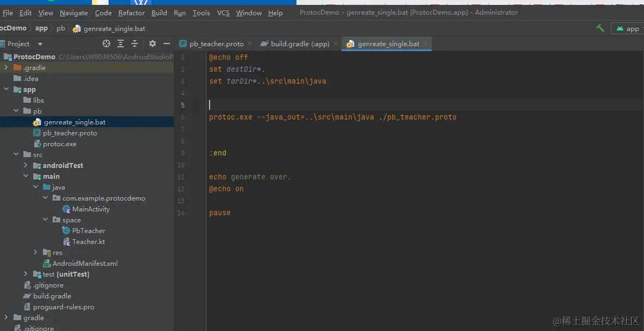
Task: Click editor line 6 with protoc.exe command
Action: click(332, 117)
